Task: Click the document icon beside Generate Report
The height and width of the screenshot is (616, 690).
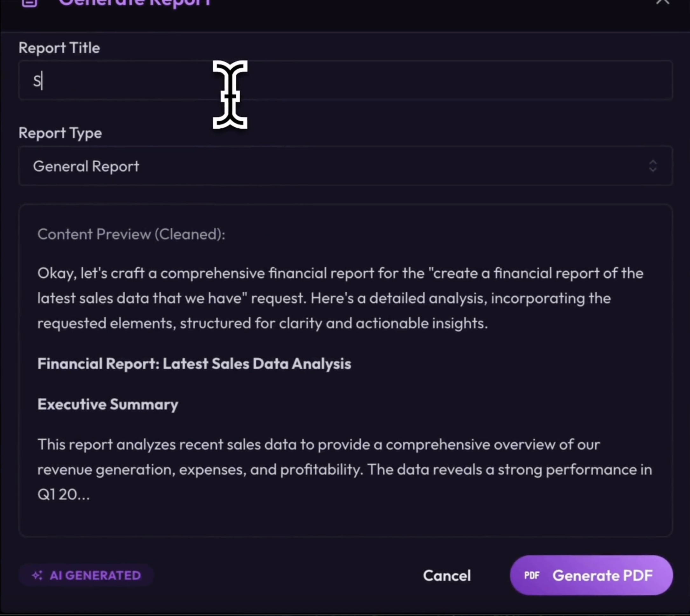Action: coord(30,3)
